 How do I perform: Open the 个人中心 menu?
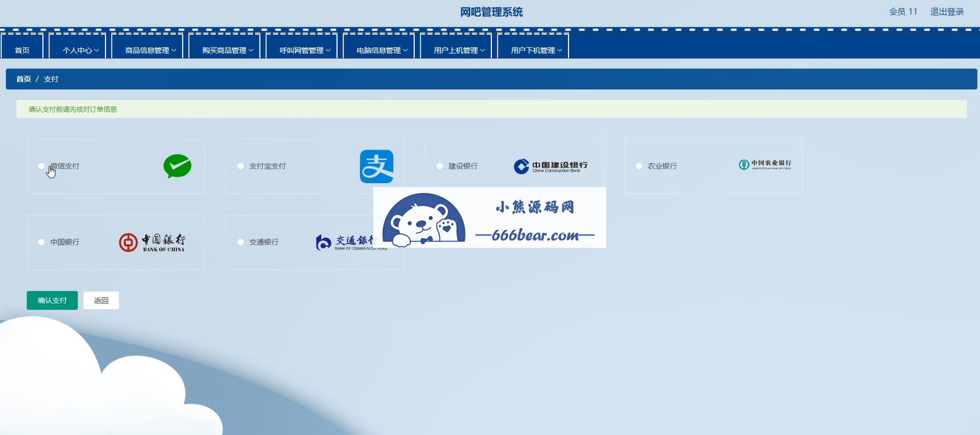click(x=77, y=46)
